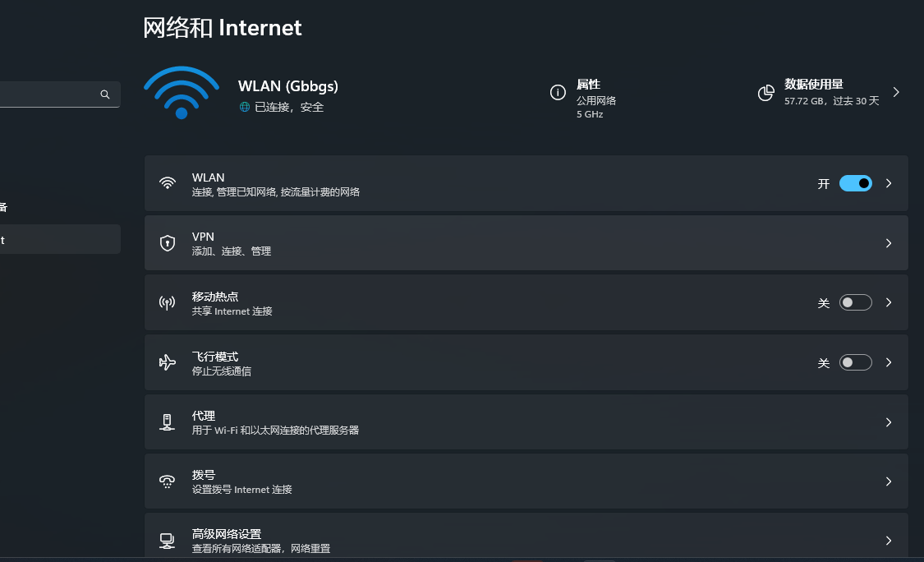Open the 属性 network properties link

(588, 85)
